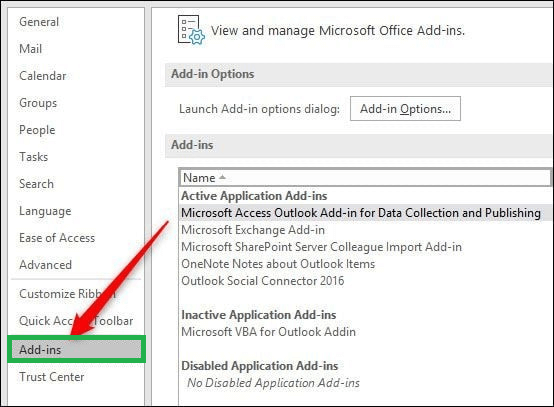Select Customize Ribbon category

[x=67, y=294]
